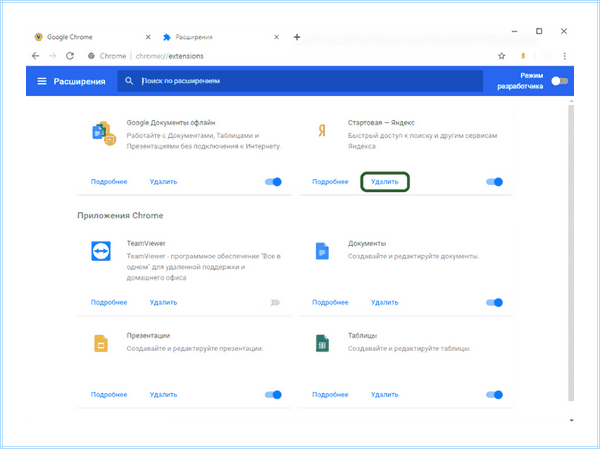Click the Yandex extension toolbar icon

coord(523,56)
